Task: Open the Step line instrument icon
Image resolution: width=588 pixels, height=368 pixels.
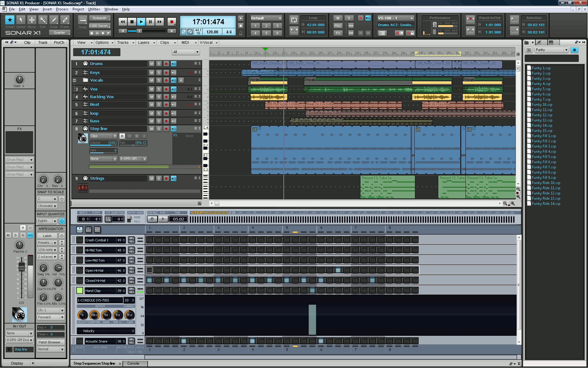Action: click(x=83, y=138)
